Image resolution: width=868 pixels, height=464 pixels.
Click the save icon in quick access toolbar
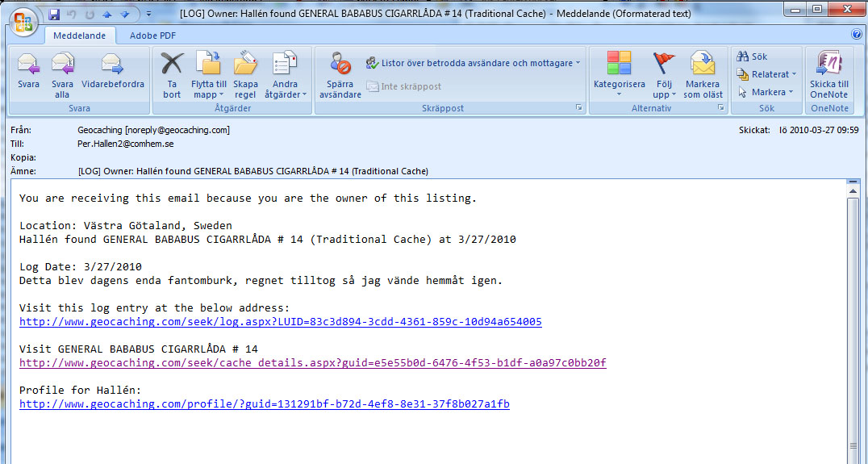54,15
